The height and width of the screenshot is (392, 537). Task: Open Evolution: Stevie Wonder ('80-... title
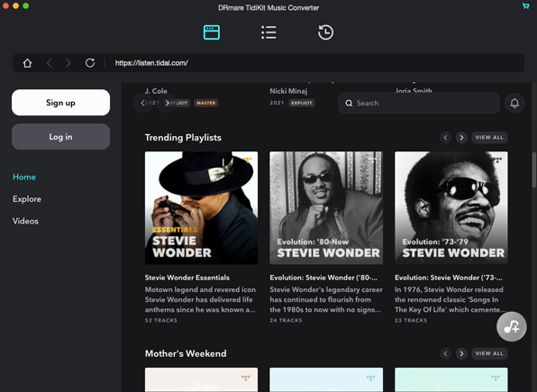[x=323, y=278]
